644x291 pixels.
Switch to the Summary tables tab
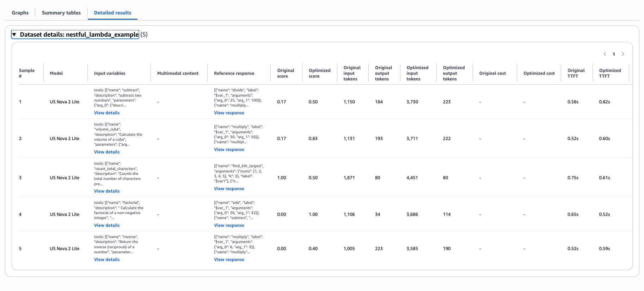tap(61, 13)
